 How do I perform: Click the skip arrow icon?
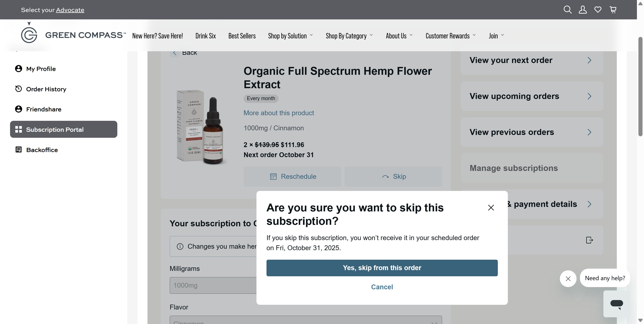coord(385,177)
